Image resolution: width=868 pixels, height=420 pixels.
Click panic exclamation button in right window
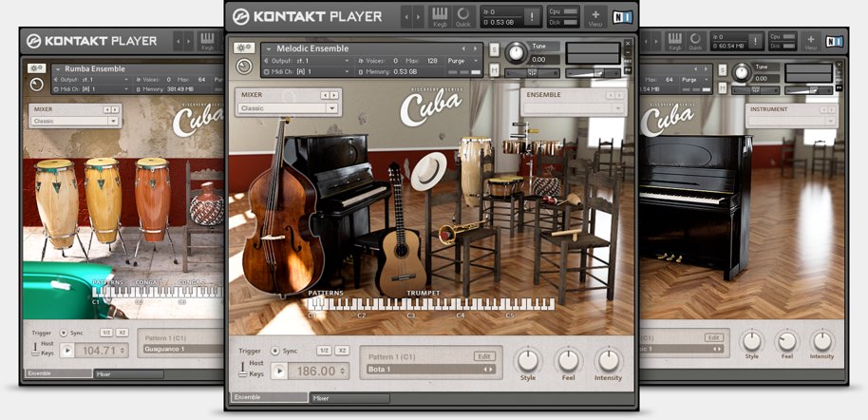tap(756, 41)
